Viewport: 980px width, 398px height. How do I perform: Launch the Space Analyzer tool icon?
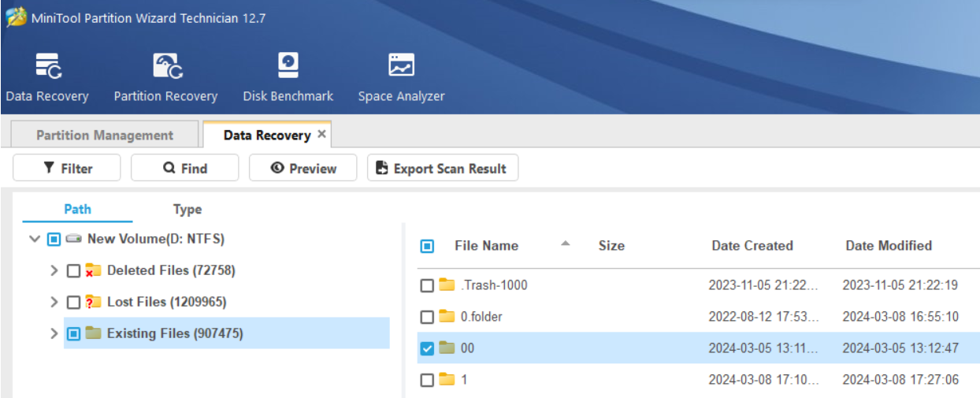402,65
